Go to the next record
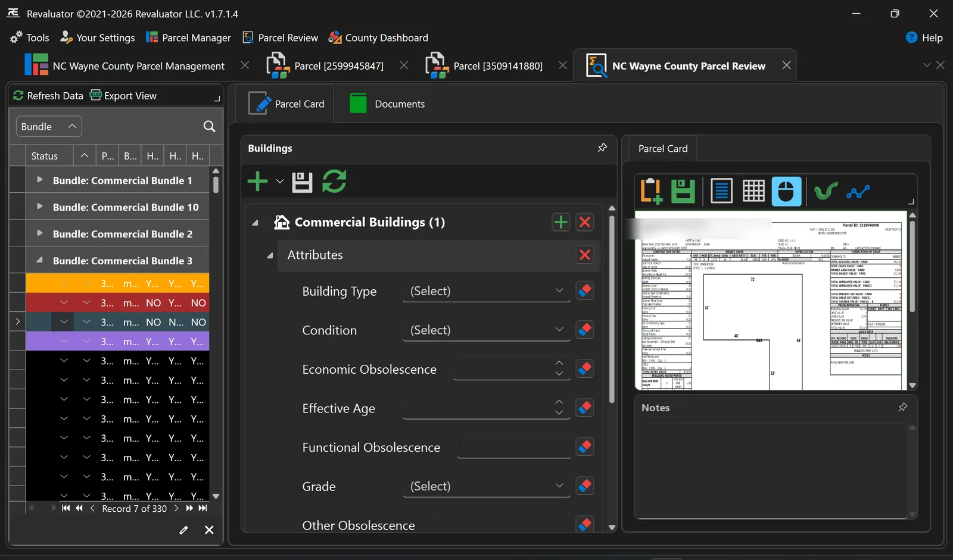 [176, 508]
